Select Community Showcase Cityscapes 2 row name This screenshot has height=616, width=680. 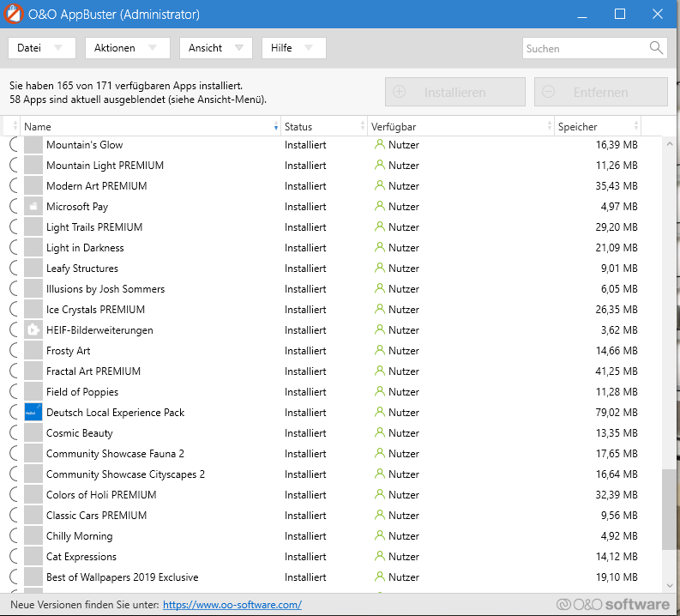pyautogui.click(x=125, y=474)
